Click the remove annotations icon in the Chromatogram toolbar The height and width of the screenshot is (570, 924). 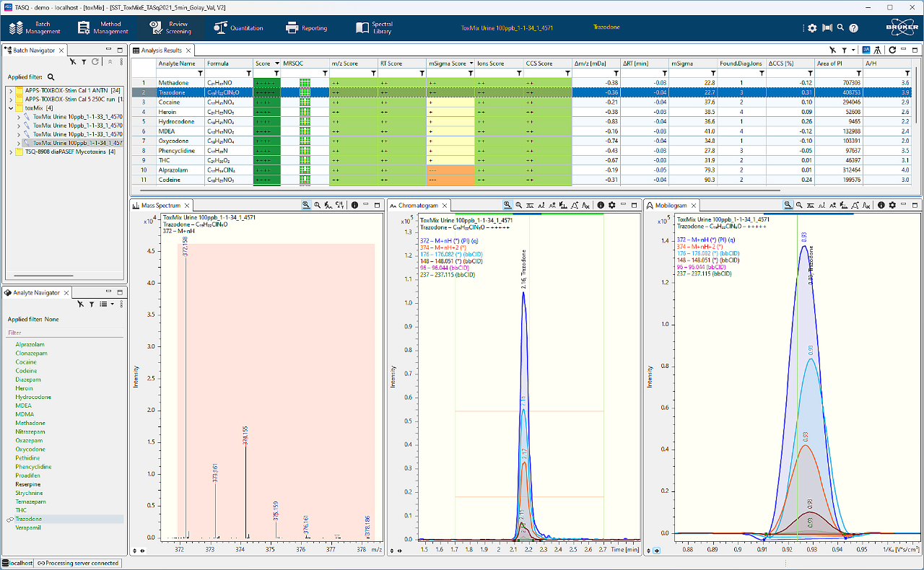pos(585,205)
